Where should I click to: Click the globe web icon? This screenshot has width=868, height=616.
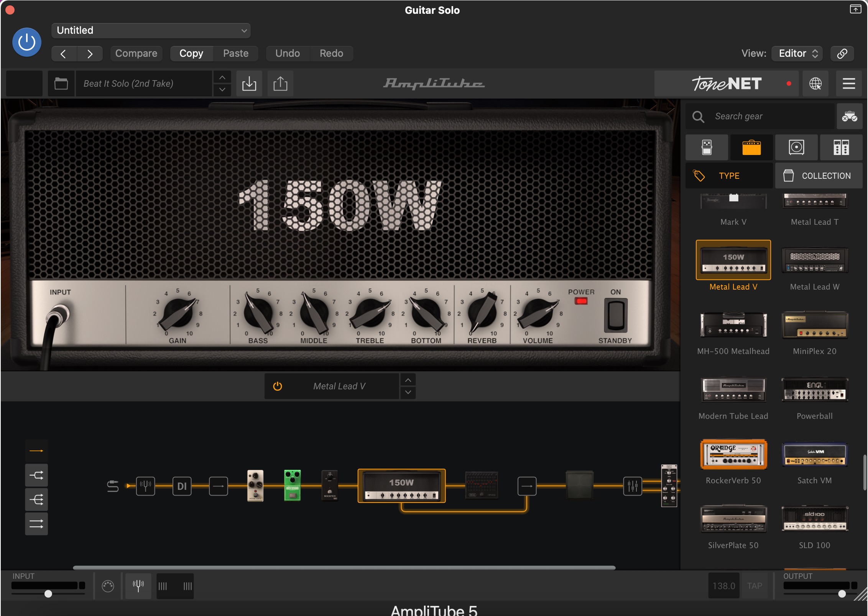coord(815,83)
